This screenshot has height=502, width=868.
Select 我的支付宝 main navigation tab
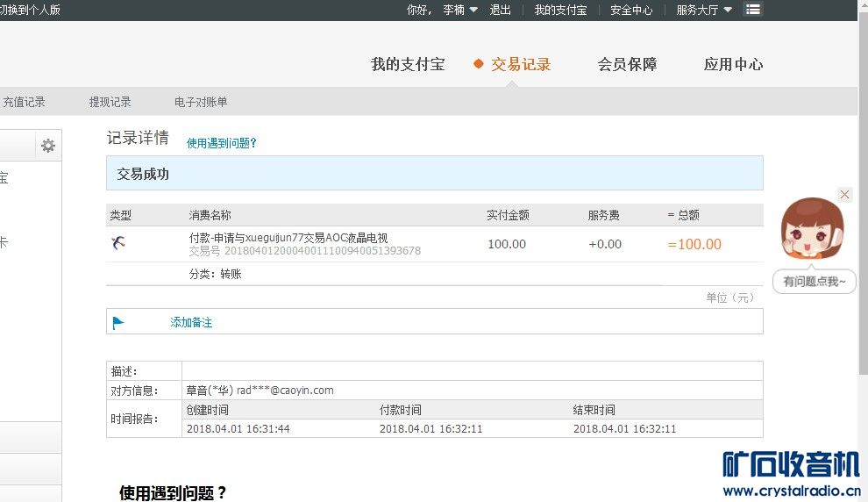click(408, 64)
